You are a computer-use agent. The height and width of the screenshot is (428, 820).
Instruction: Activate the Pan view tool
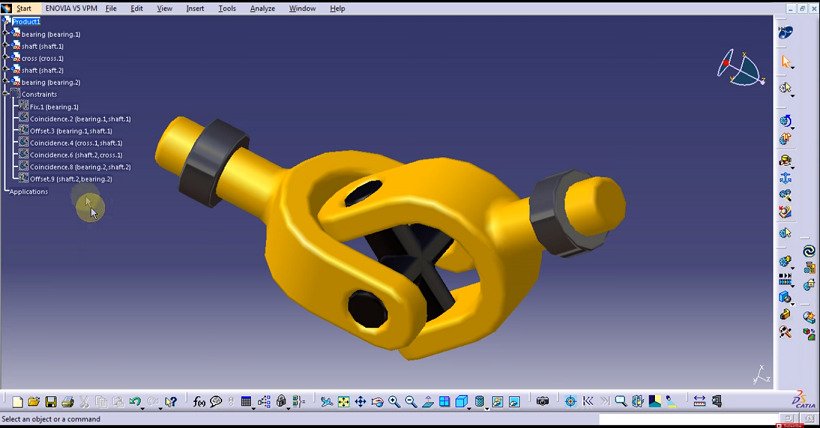[x=360, y=401]
